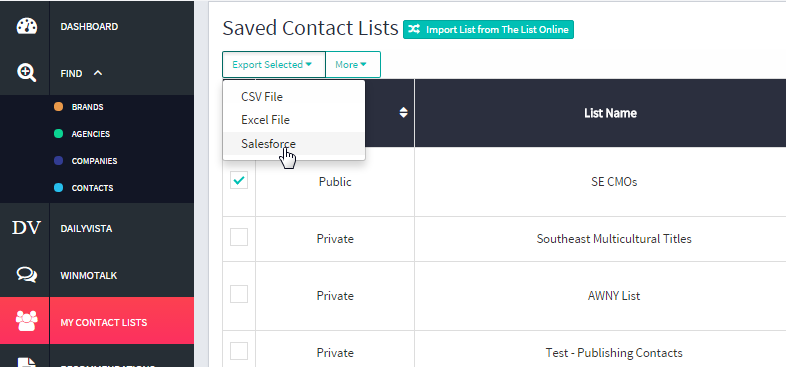This screenshot has width=786, height=367.
Task: Check the Southeast Multicultural Titles checkbox
Action: click(x=239, y=237)
